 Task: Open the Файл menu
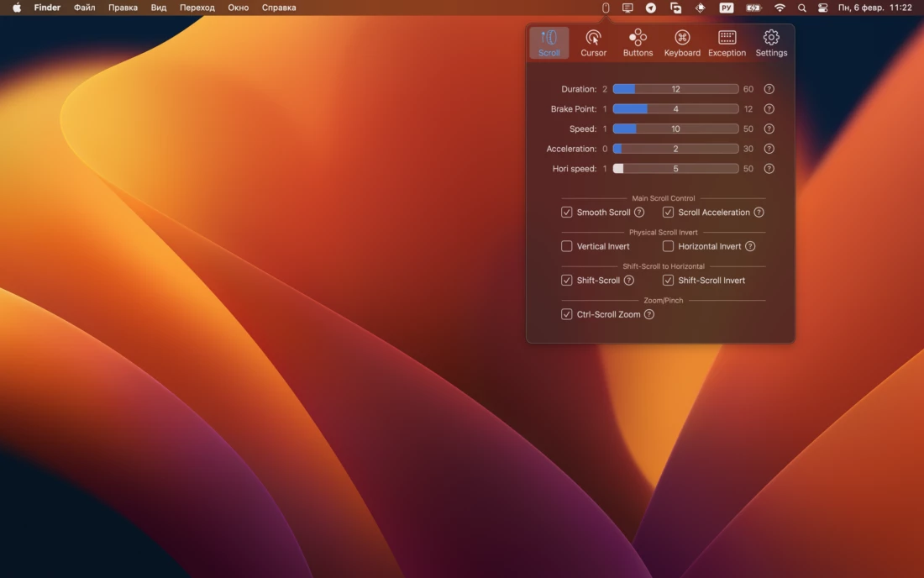click(x=84, y=8)
